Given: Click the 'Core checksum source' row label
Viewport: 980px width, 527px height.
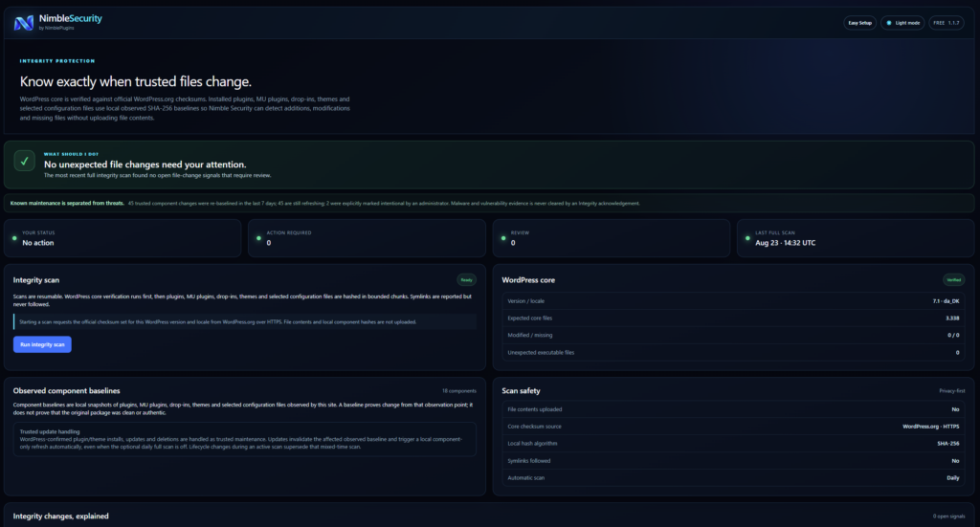Looking at the screenshot, I should (534, 427).
